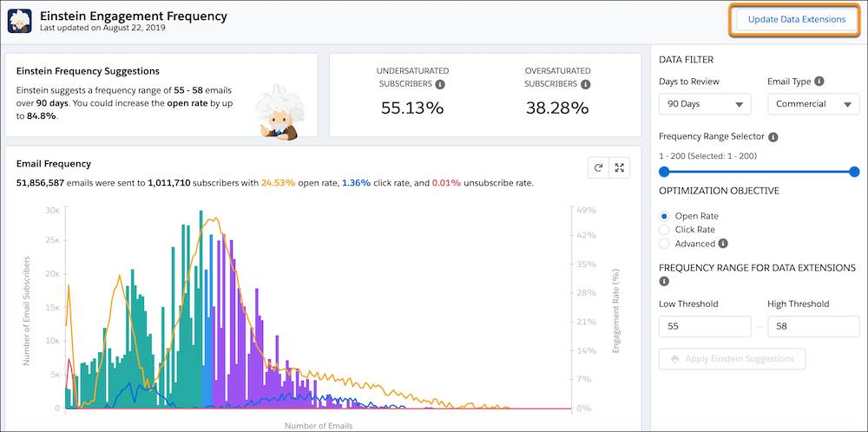Click the Number of Email Subscribers axis label
Viewport: 868px width, 432px height.
[x=26, y=311]
